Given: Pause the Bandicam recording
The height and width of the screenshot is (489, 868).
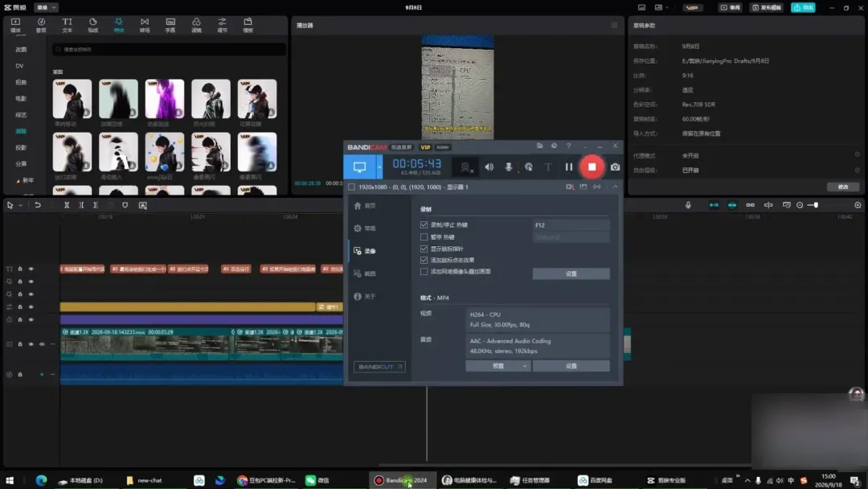Looking at the screenshot, I should [568, 166].
